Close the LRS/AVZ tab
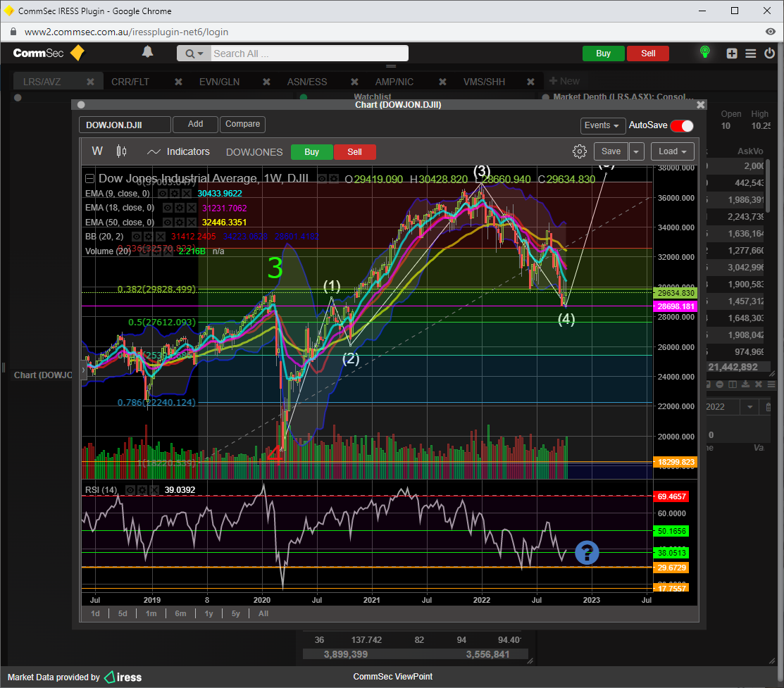Viewport: 784px width, 688px height. click(x=90, y=82)
